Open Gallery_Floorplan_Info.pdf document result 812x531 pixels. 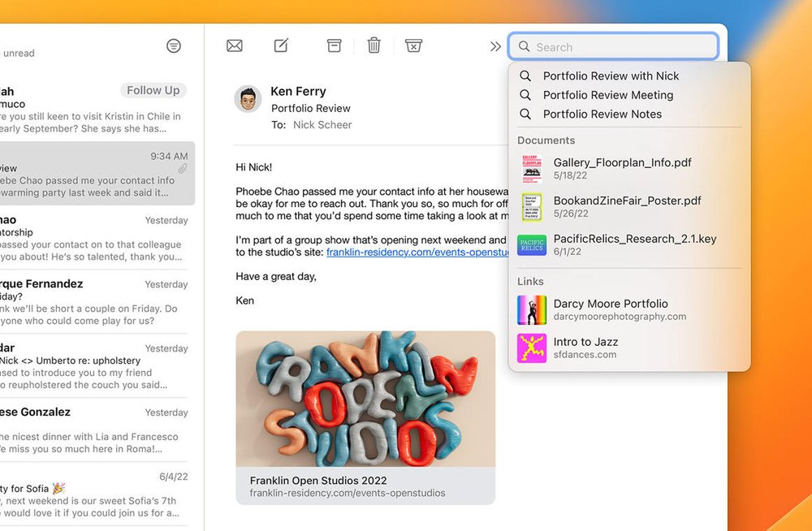coord(629,168)
